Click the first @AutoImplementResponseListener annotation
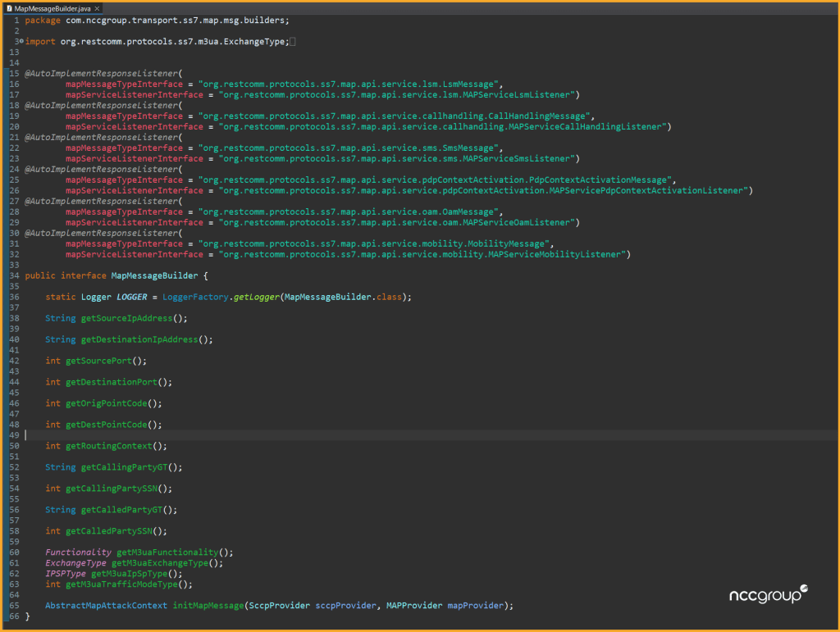The width and height of the screenshot is (840, 632). (101, 74)
